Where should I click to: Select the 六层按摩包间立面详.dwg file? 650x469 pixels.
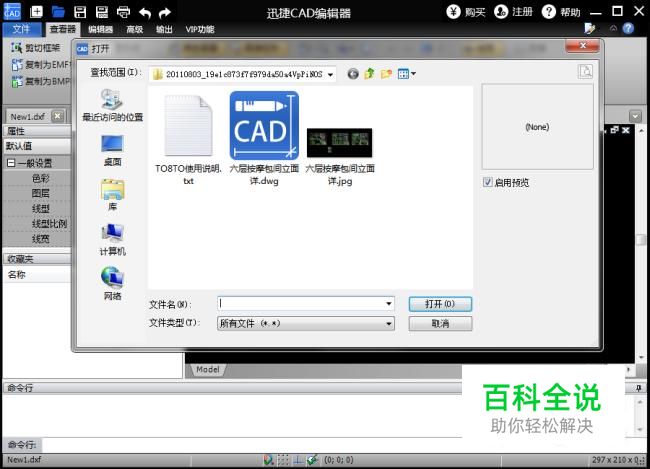point(264,139)
